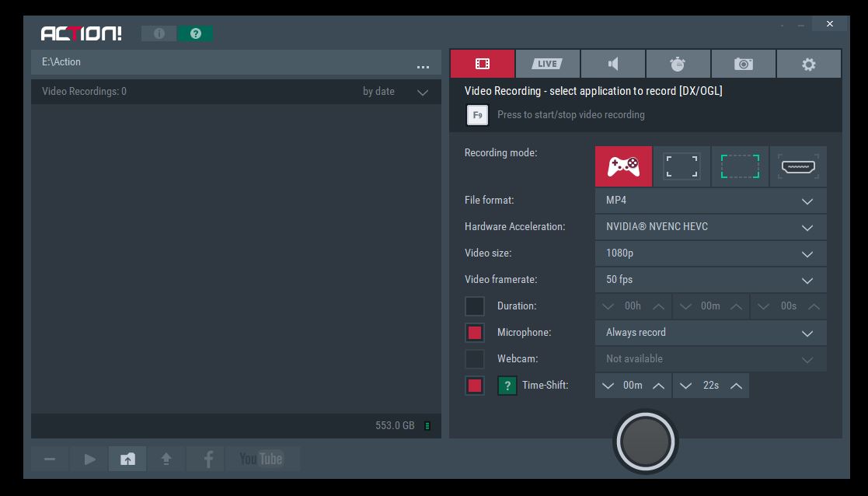
Task: Click the Video Recordings: 0 header
Action: click(x=84, y=91)
